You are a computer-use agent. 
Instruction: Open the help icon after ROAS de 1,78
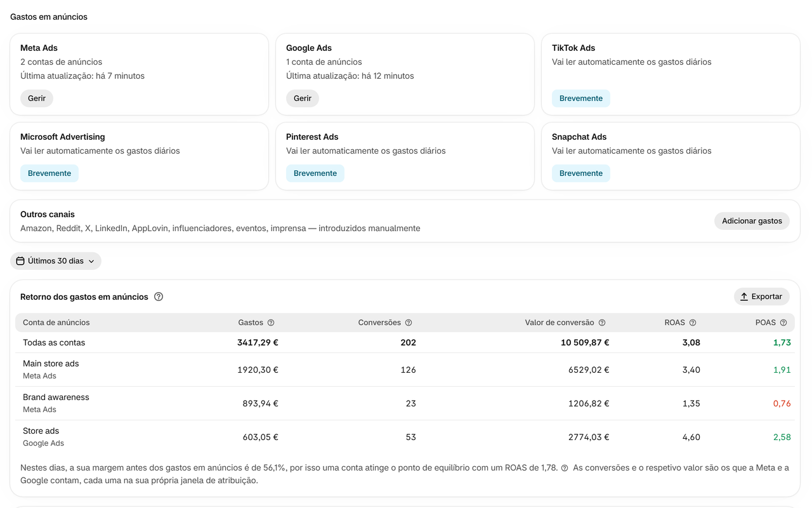(565, 468)
